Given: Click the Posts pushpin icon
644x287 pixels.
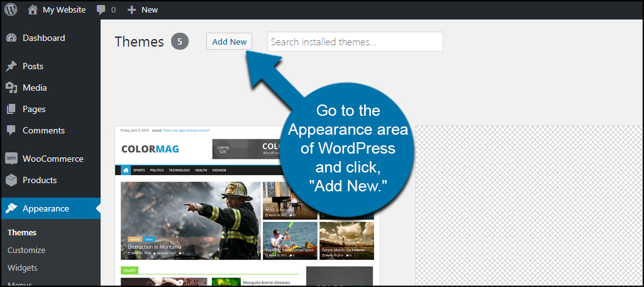Looking at the screenshot, I should (x=11, y=66).
